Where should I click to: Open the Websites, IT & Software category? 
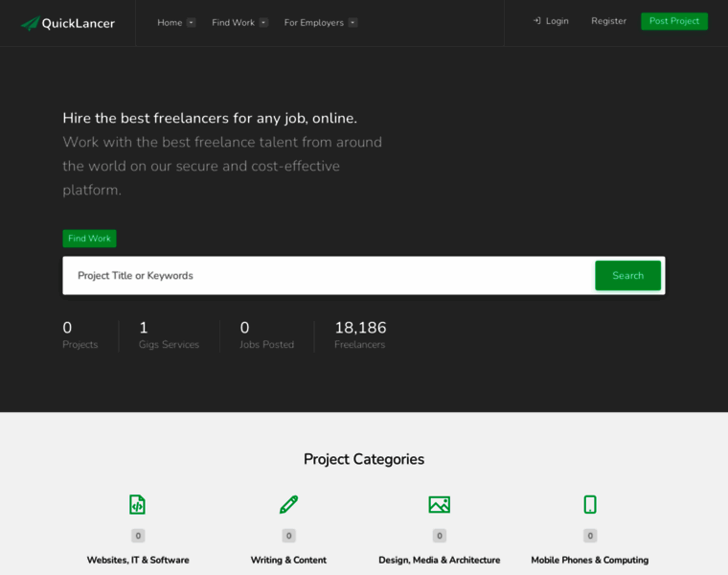[138, 560]
